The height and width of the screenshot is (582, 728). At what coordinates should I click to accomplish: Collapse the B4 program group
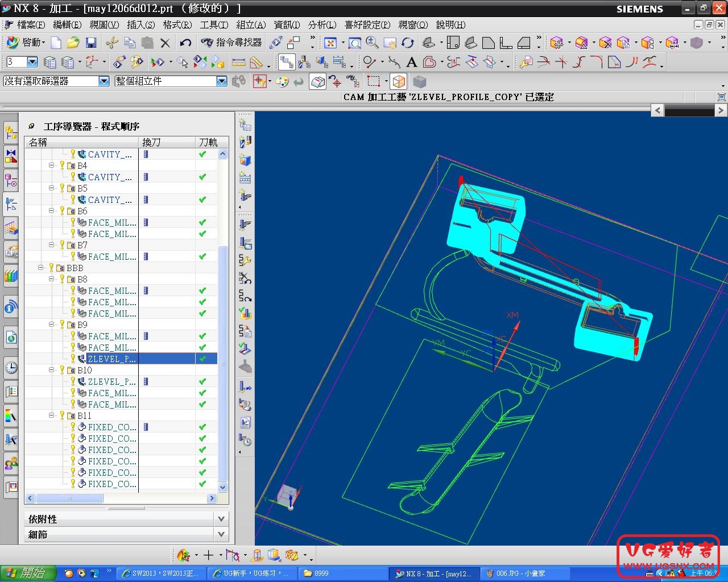52,165
